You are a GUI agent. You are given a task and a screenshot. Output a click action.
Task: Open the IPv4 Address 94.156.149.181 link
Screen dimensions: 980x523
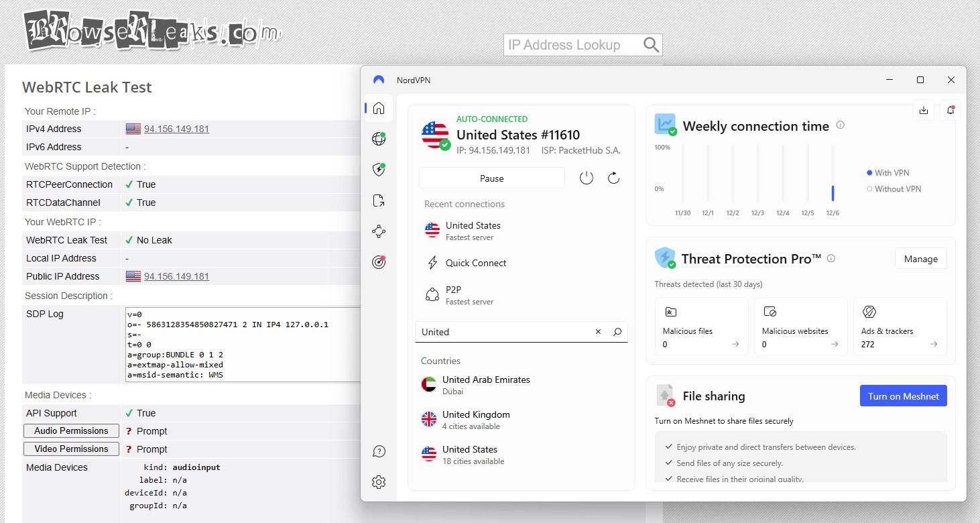point(176,129)
